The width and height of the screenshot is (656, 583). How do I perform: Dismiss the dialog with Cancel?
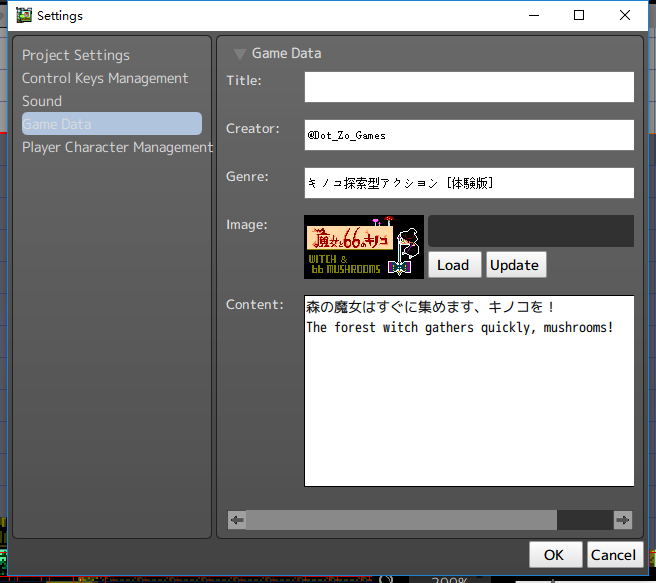tap(615, 555)
